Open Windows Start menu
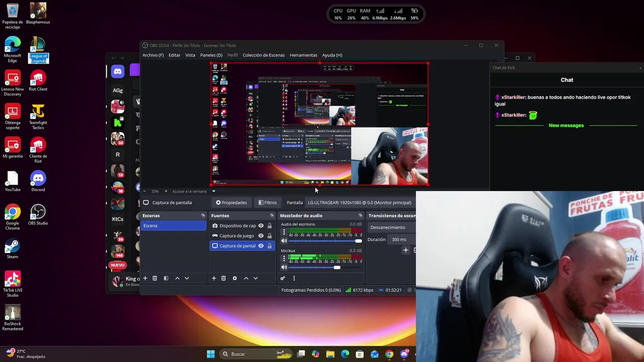Viewport: 644px width, 362px height. [x=210, y=354]
